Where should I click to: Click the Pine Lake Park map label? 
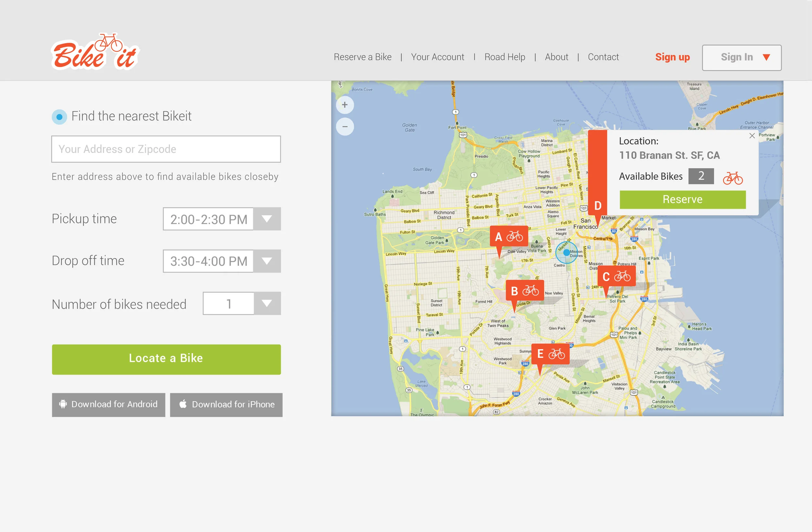425,332
